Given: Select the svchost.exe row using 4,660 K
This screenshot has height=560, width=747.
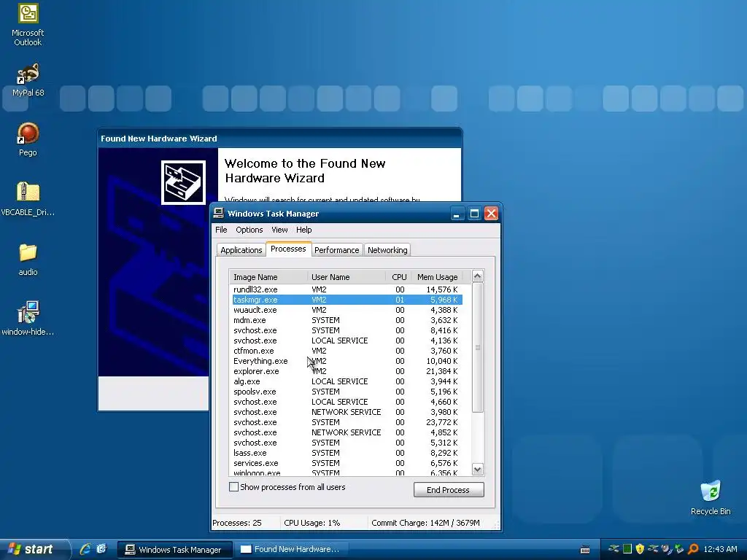Looking at the screenshot, I should pos(347,402).
